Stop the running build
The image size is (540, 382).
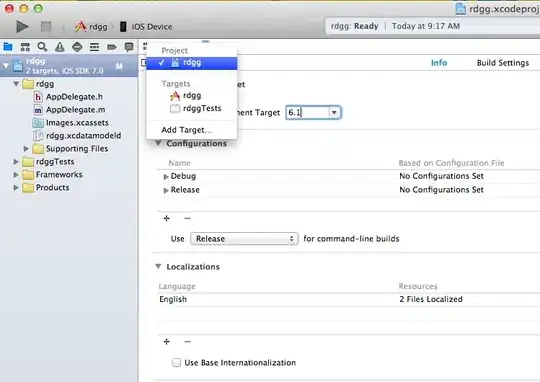pyautogui.click(x=46, y=27)
